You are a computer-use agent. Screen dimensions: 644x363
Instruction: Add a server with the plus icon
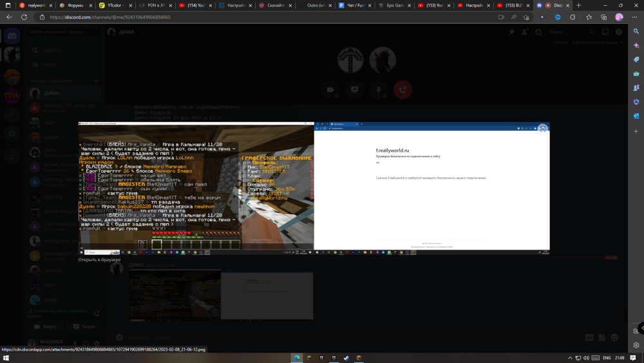pyautogui.click(x=12, y=115)
